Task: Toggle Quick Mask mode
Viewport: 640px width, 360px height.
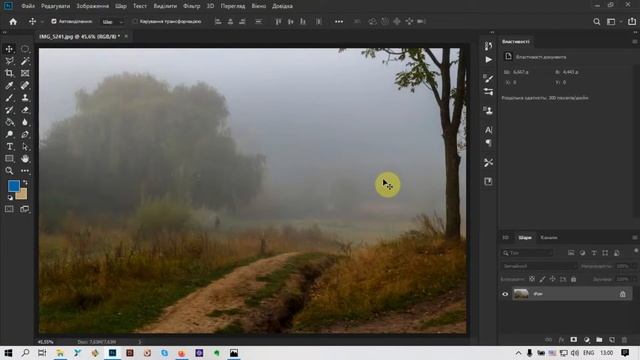Action: tap(9, 209)
